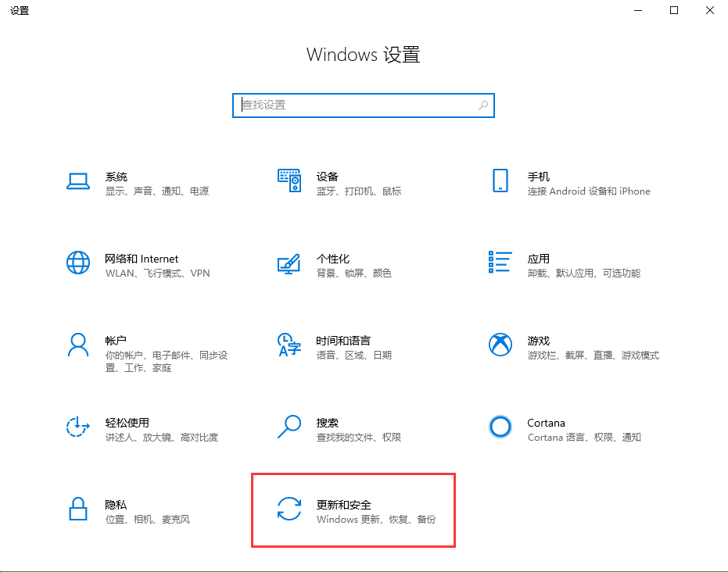Open the 帐户 settings title

(x=116, y=341)
